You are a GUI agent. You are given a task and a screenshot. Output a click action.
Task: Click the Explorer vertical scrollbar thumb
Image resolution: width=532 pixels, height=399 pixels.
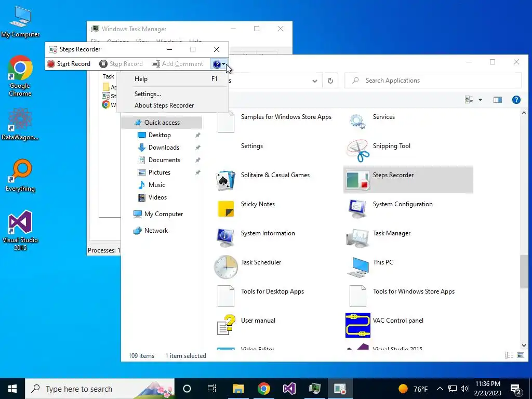point(524,272)
